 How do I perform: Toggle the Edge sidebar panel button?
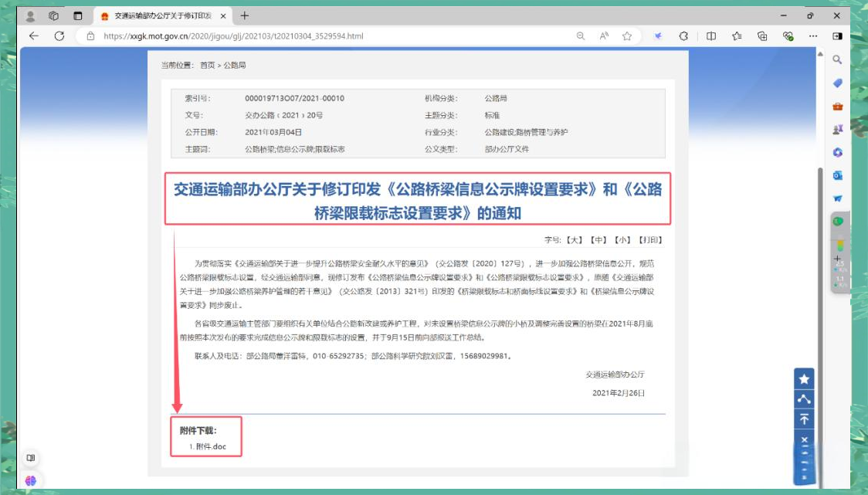[x=838, y=36]
